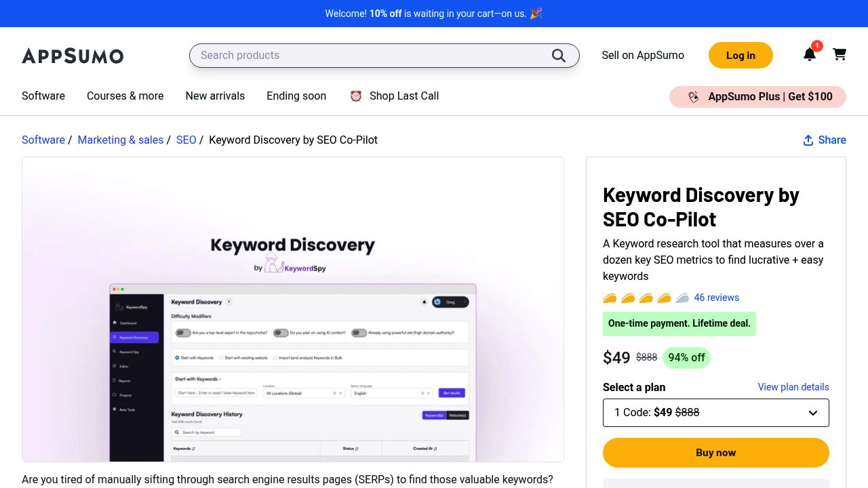Image resolution: width=868 pixels, height=488 pixels.
Task: Click the AppSumo logo
Action: click(x=73, y=56)
